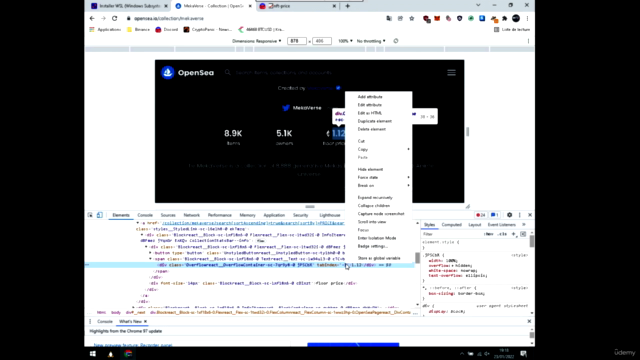The width and height of the screenshot is (640, 360).
Task: Open the browser profile avatar
Action: (x=516, y=18)
